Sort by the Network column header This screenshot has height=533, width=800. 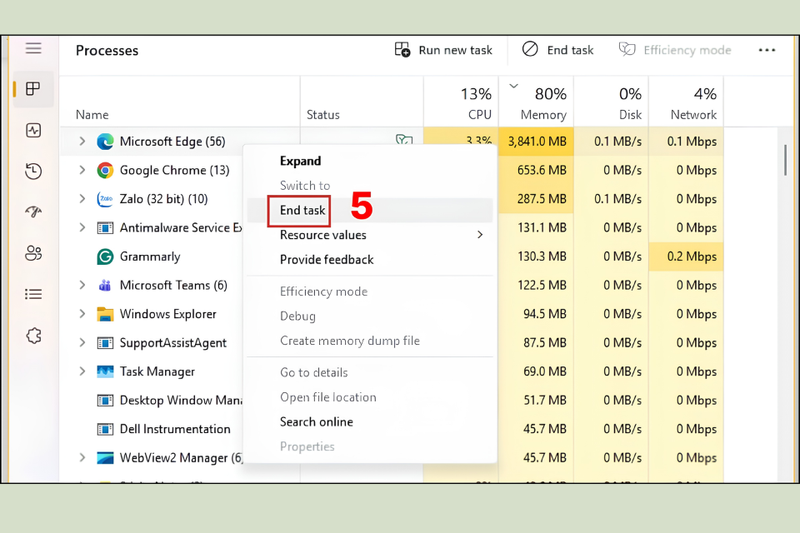686,101
